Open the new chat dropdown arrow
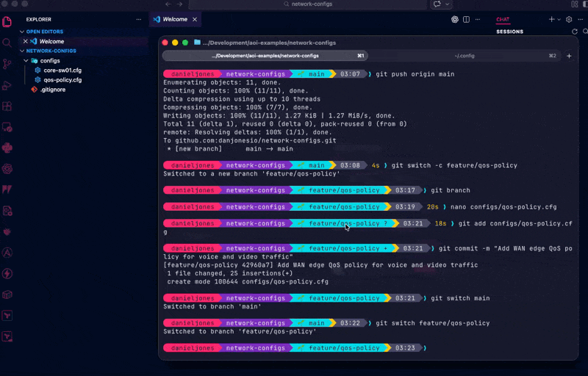This screenshot has height=376, width=588. [x=559, y=19]
